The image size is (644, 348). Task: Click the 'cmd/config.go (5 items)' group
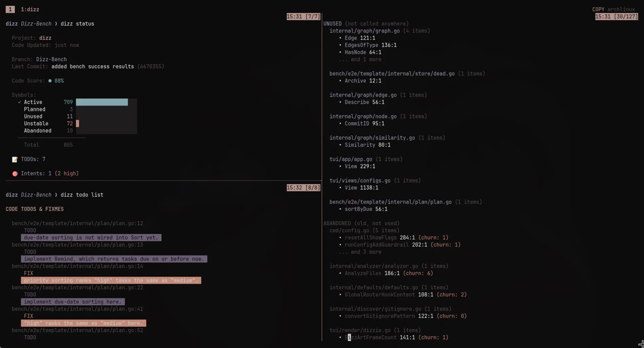pos(364,231)
